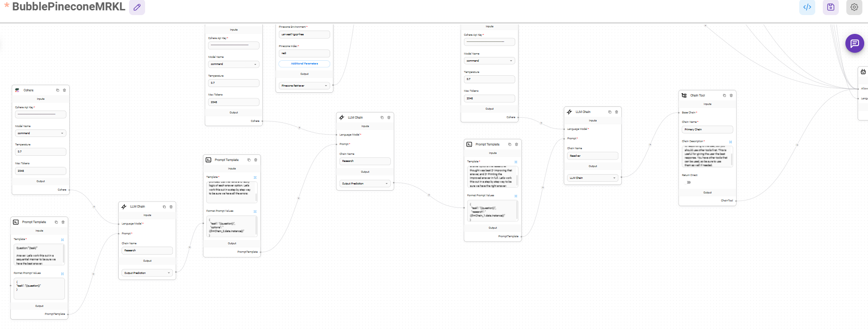Click Additional Parameters button in Pinecone node
Screen dimensions: 868x329
point(304,64)
